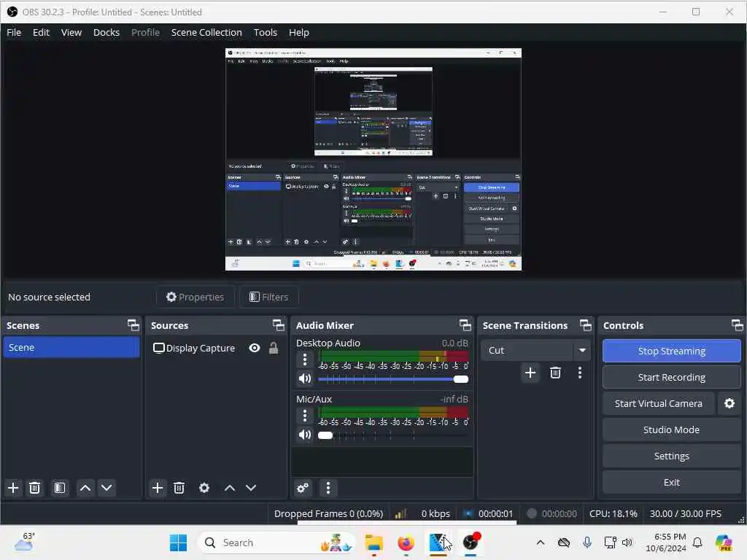Move scene up with arrow icon
The width and height of the screenshot is (747, 560).
[85, 488]
